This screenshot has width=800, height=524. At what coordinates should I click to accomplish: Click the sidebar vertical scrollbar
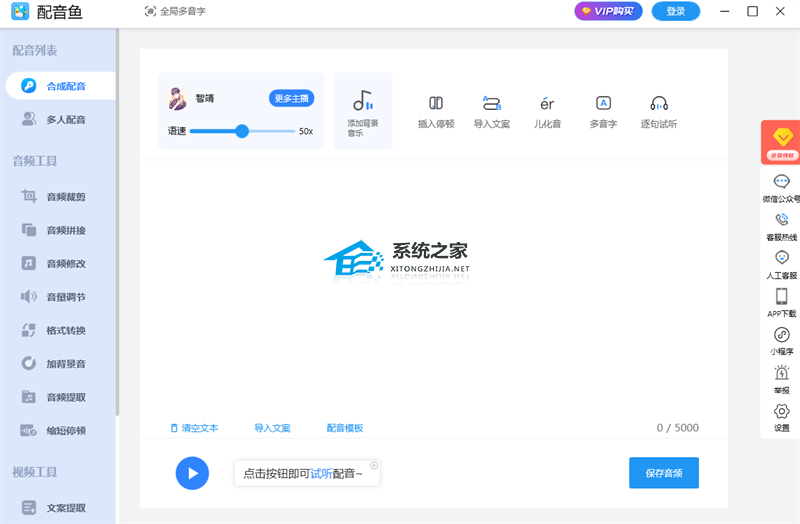coord(117,222)
